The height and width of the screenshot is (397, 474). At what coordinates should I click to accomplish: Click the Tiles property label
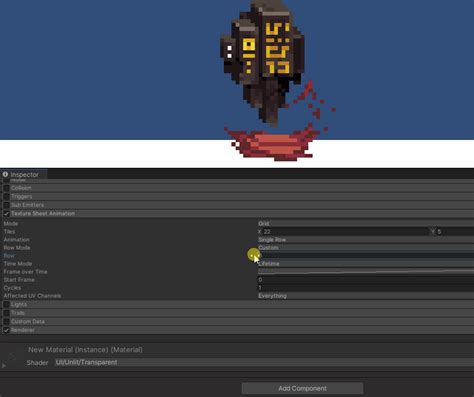click(9, 232)
